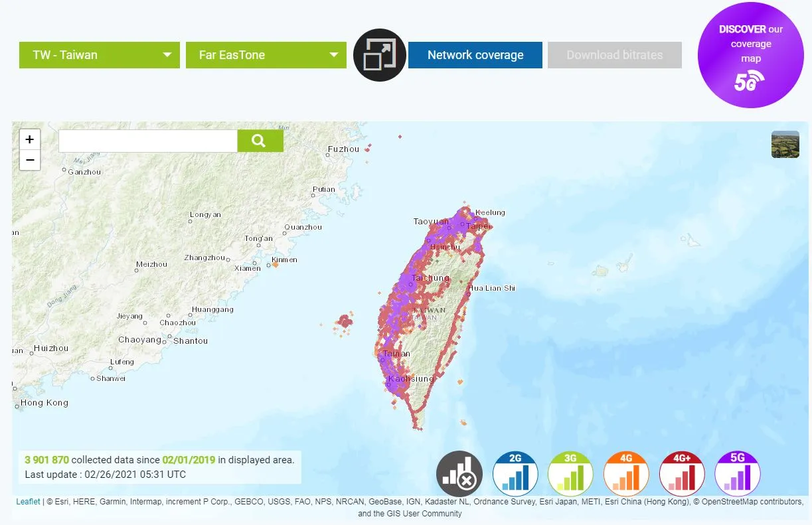The image size is (812, 525).
Task: Click the 3 901 870 collected data count
Action: [x=47, y=459]
